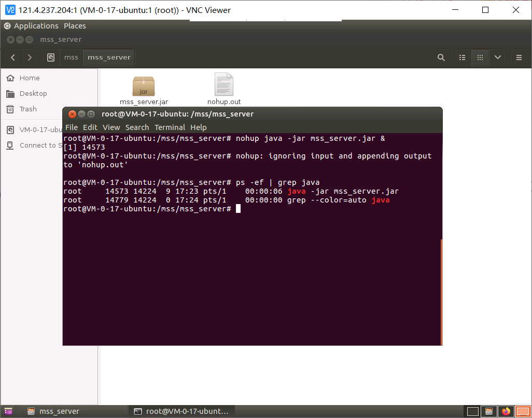The width and height of the screenshot is (532, 418).
Task: Click the empty workspace switcher box
Action: coord(472,412)
